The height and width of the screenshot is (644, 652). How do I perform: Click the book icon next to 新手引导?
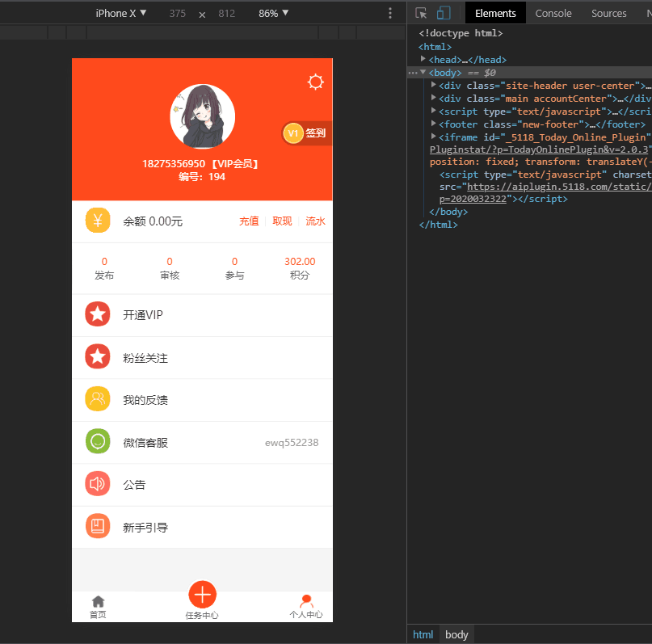(98, 526)
